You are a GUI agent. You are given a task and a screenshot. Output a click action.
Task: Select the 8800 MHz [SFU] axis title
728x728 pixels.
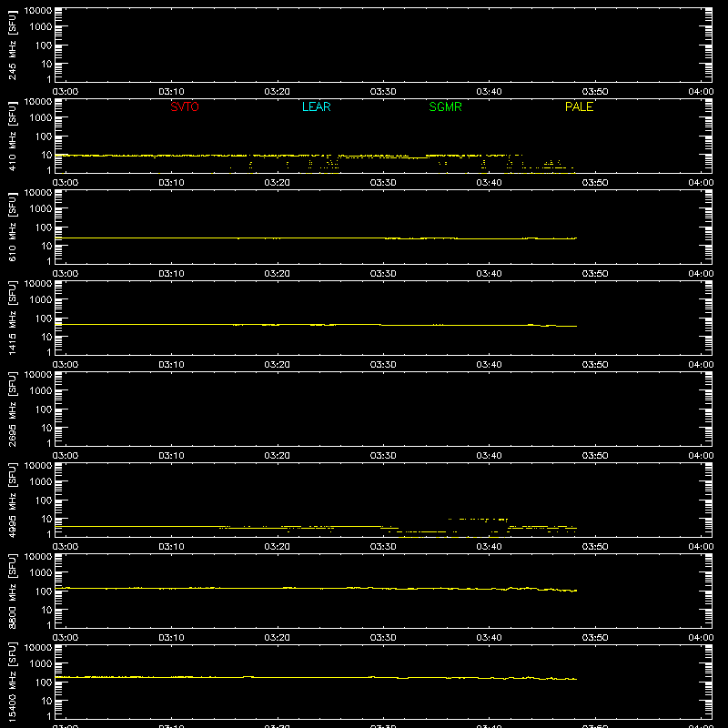(x=12, y=591)
